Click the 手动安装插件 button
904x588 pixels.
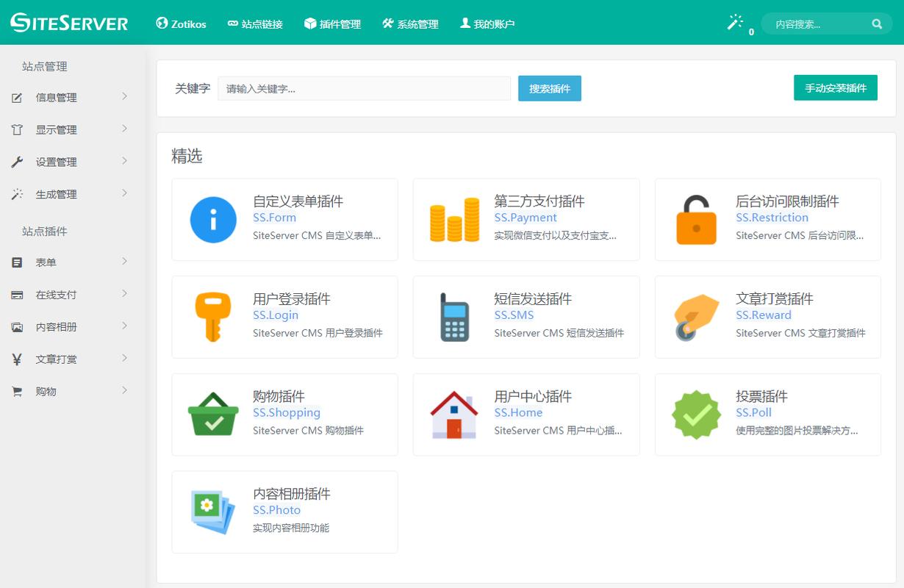click(x=836, y=87)
